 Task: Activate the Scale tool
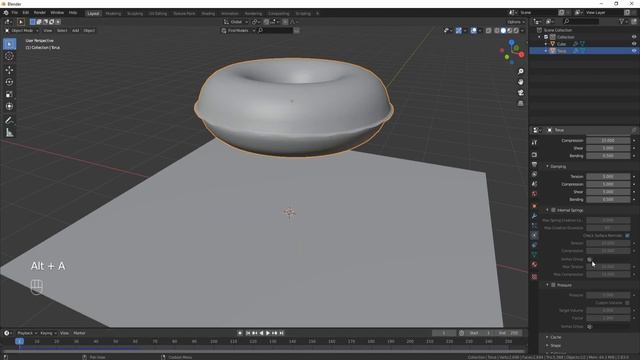[x=9, y=94]
